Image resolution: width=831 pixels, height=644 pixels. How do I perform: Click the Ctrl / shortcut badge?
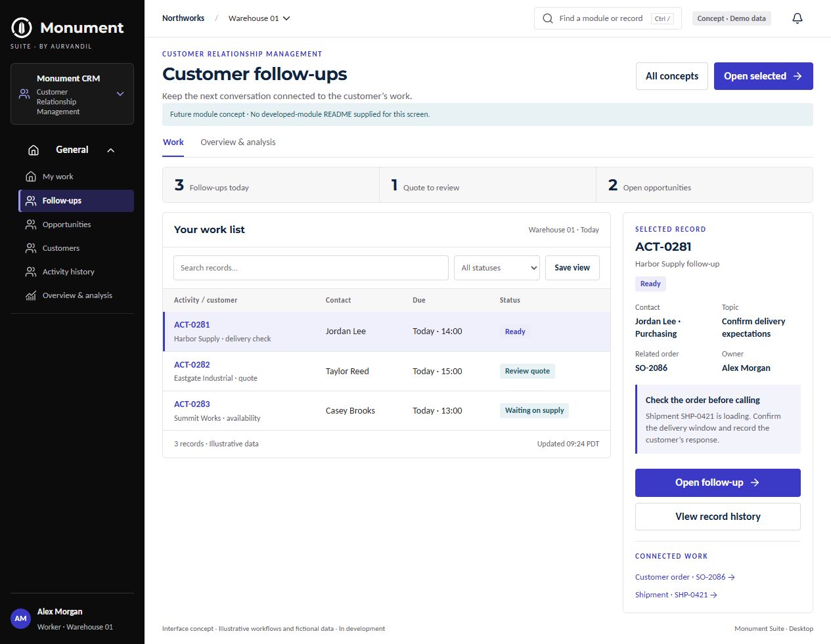pos(662,18)
